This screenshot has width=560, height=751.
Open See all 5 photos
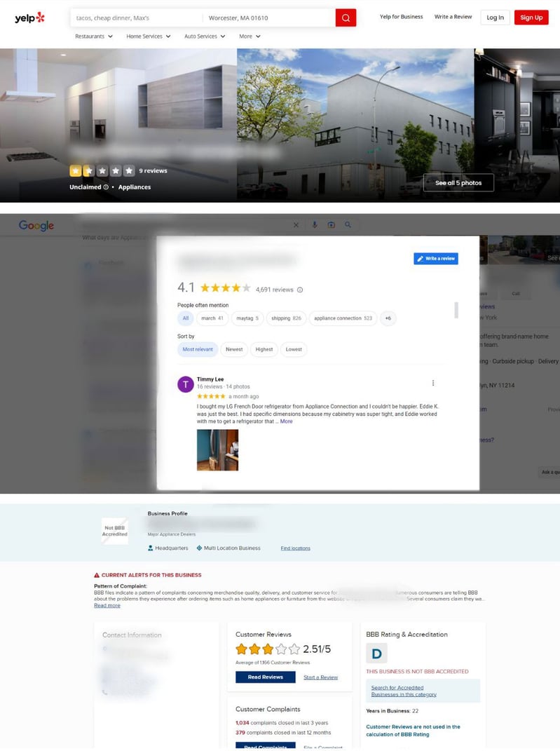[458, 183]
